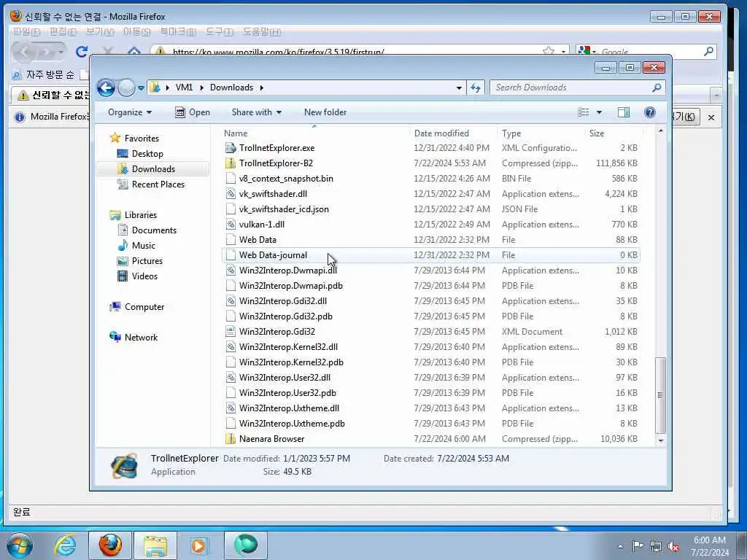Viewport: 747px width, 560px height.
Task: Select TrollnetExplorer-B2 zip folder icon
Action: click(231, 163)
